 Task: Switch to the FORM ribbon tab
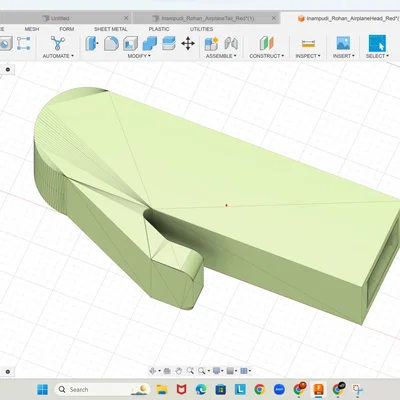click(67, 29)
